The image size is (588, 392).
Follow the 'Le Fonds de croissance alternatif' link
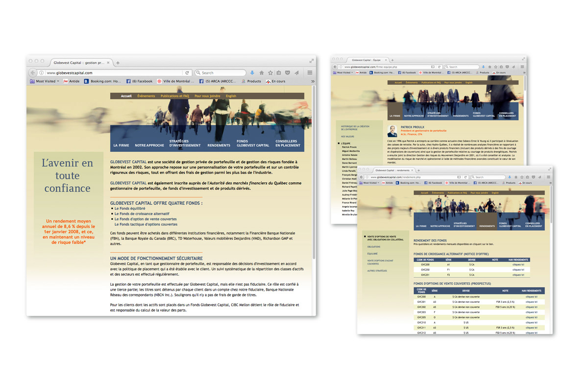[x=142, y=214]
